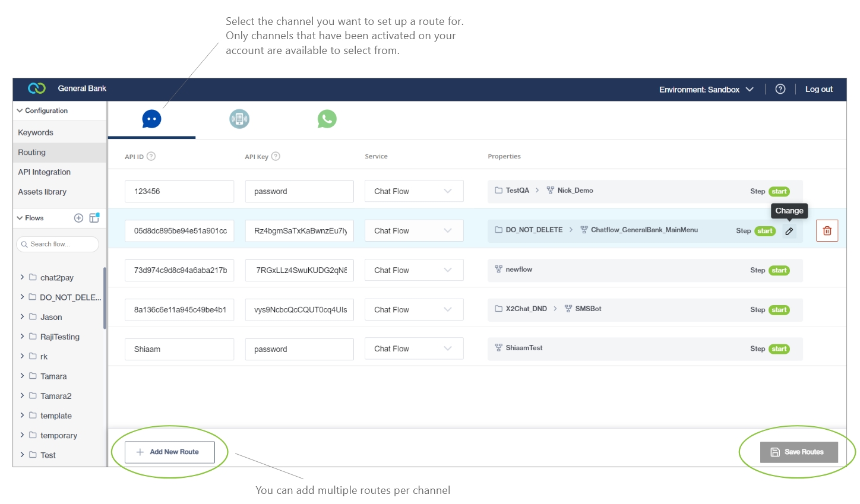
Task: Click Log out
Action: (818, 90)
